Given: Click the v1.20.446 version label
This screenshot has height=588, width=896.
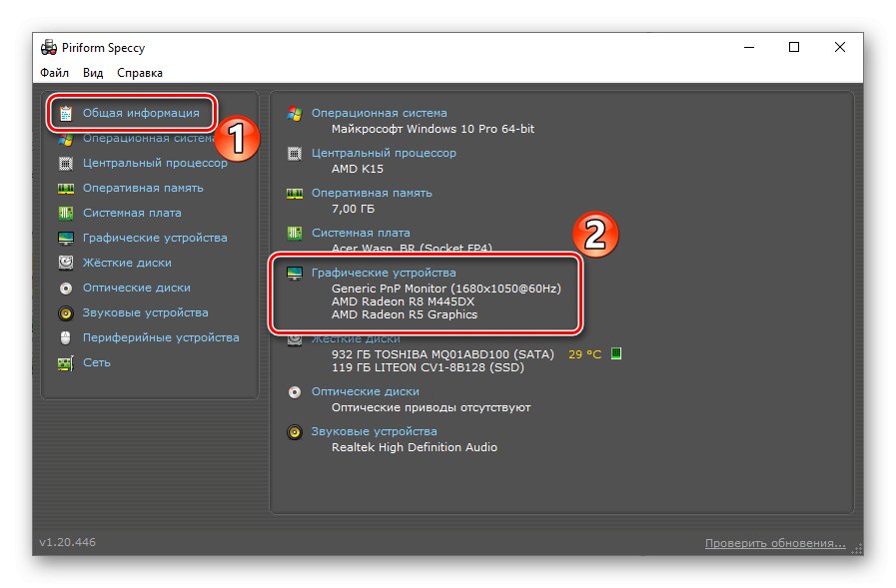Looking at the screenshot, I should 68,542.
